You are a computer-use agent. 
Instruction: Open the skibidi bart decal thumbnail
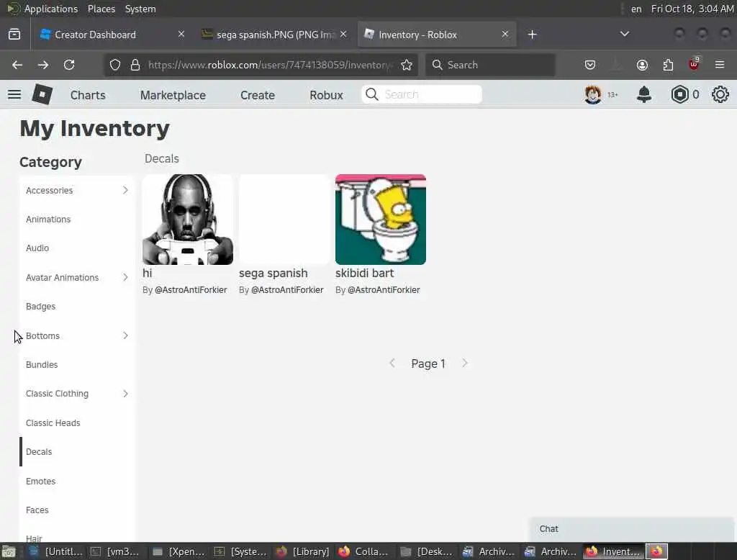(381, 220)
